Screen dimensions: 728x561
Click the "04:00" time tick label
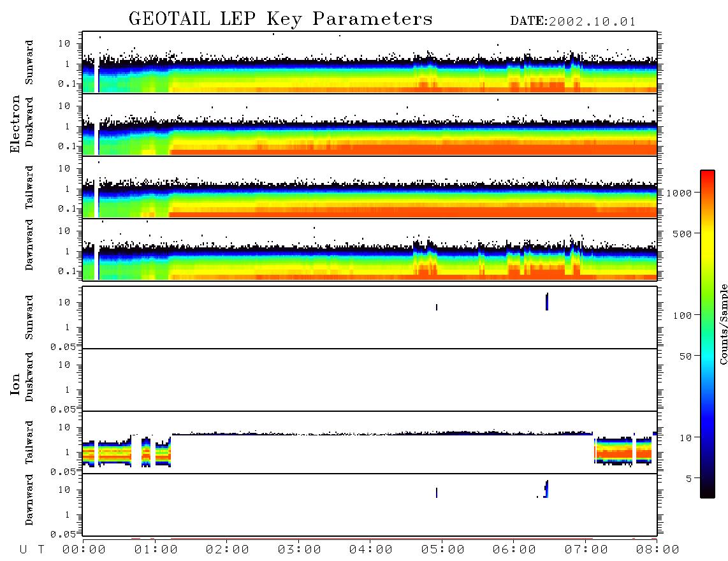371,550
